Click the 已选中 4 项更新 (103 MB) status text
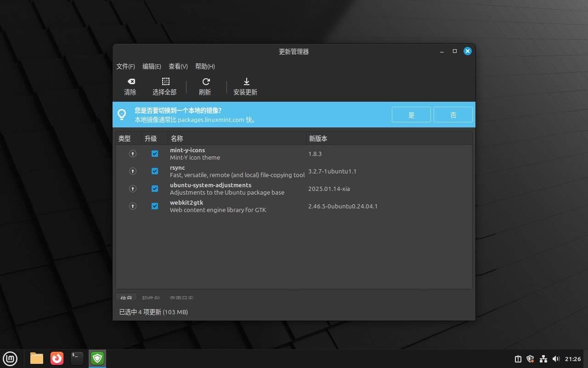Viewport: 588px width, 368px height. (x=153, y=312)
